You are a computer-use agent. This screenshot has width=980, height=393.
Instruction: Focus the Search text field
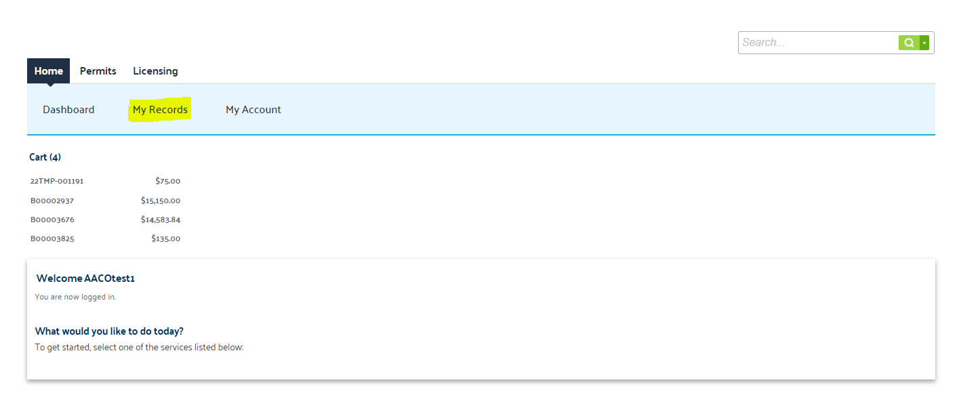click(x=819, y=43)
